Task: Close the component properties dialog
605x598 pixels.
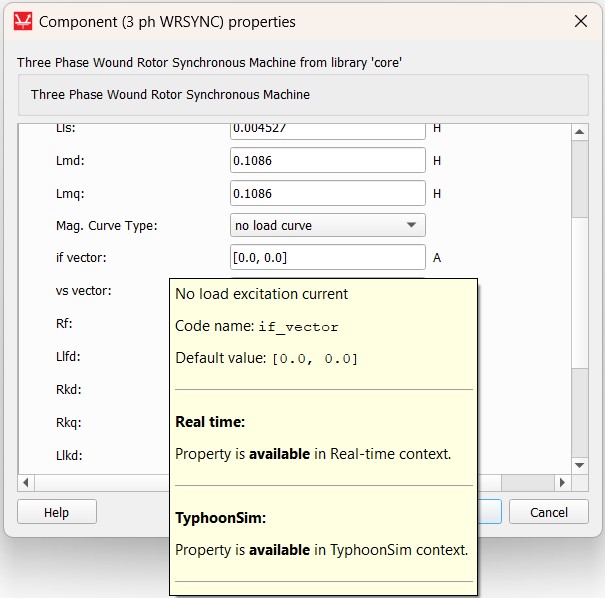Action: [580, 21]
